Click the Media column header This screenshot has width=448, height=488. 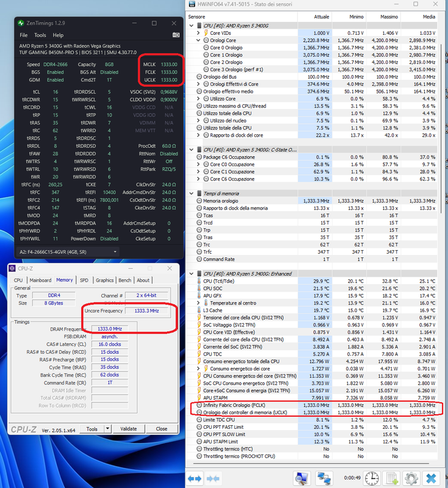coord(419,16)
